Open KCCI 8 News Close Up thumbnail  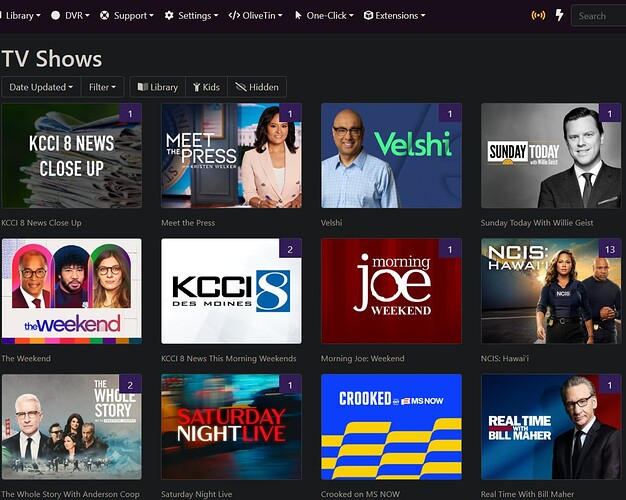[x=71, y=156]
